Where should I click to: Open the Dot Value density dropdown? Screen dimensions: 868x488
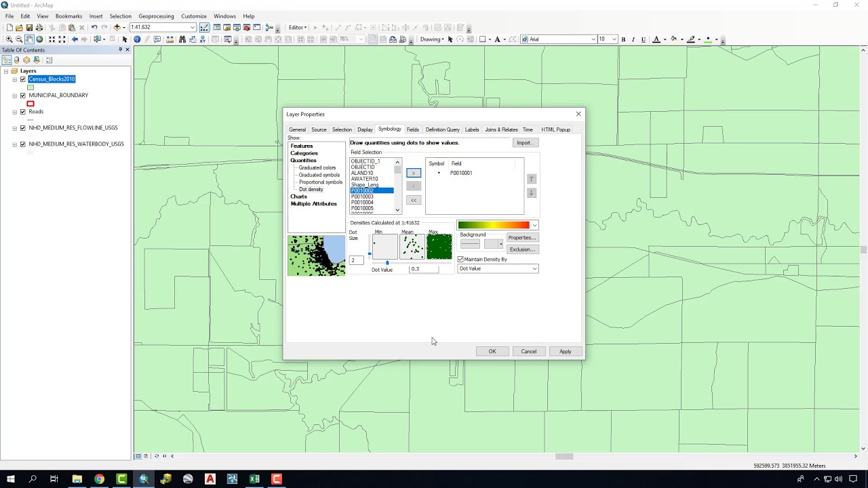pyautogui.click(x=534, y=269)
